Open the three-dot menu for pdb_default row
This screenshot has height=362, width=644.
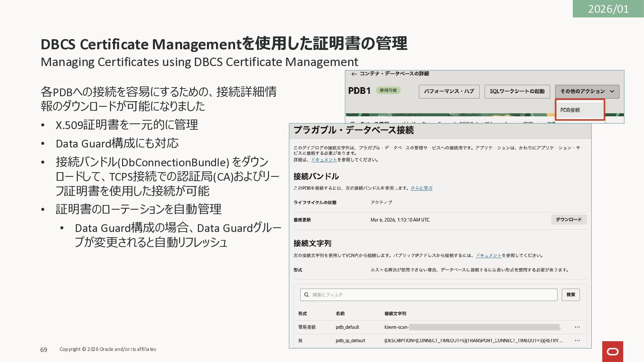click(x=577, y=327)
